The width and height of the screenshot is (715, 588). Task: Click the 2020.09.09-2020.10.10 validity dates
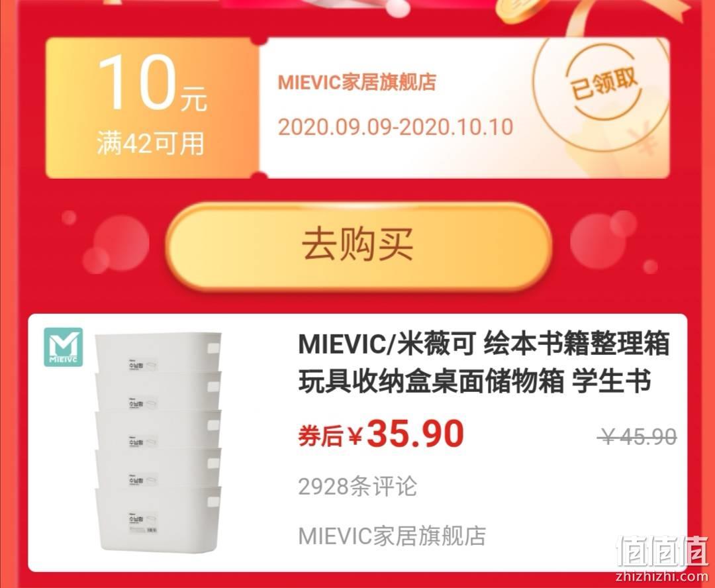(395, 126)
